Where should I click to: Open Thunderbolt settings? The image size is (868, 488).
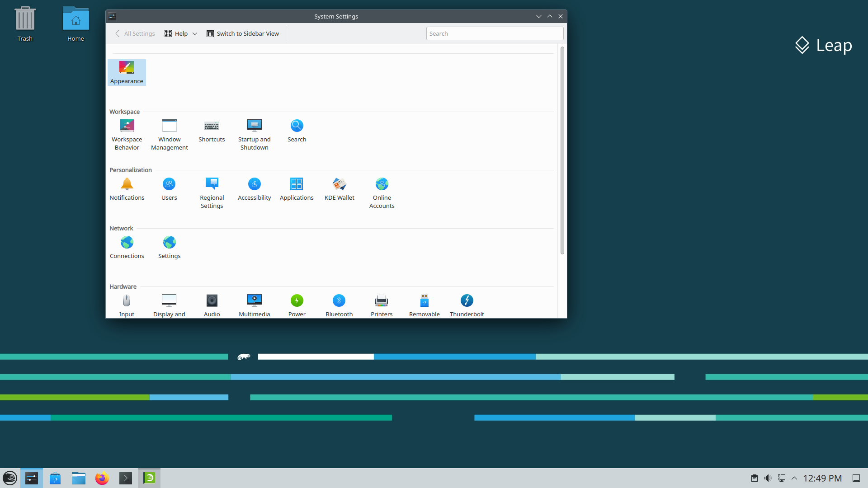pos(467,305)
